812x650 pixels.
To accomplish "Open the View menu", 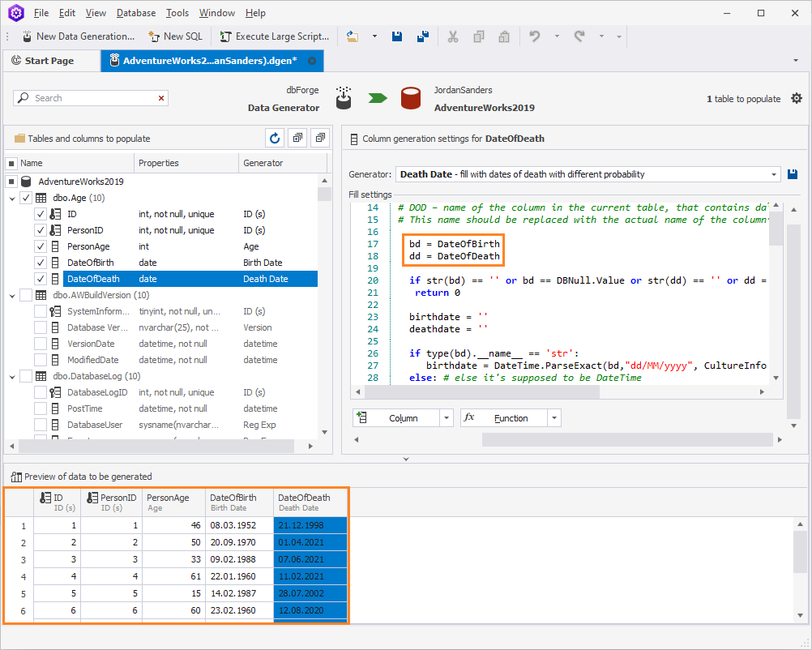I will 96,13.
